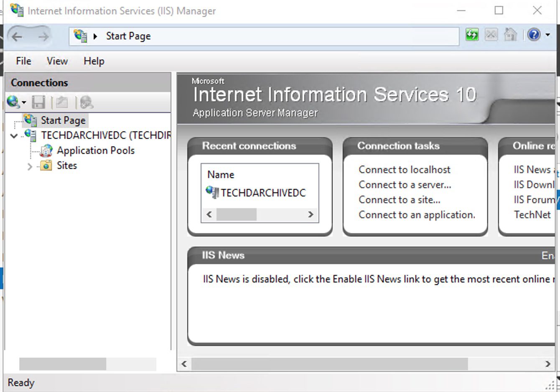Click Connect to an application.
Viewport: 560px width, 392px height.
(417, 215)
